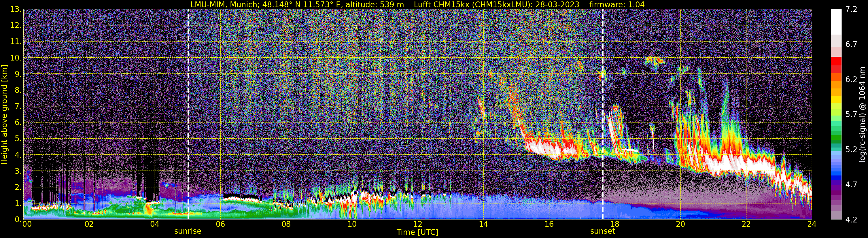Image resolution: width=868 pixels, height=238 pixels.
Task: Click the 10 tick on the time axis
Action: [x=352, y=224]
